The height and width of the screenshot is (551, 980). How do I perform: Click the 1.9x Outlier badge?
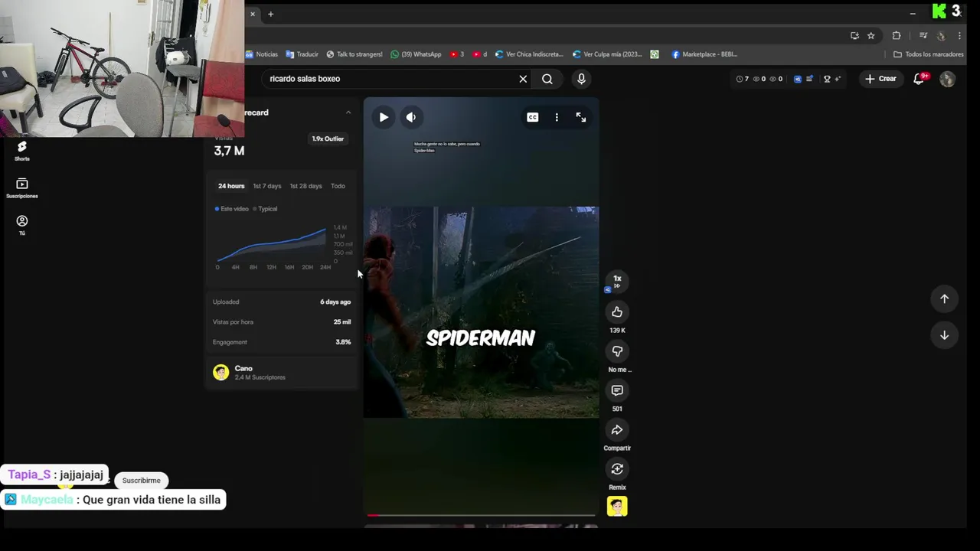(x=328, y=139)
